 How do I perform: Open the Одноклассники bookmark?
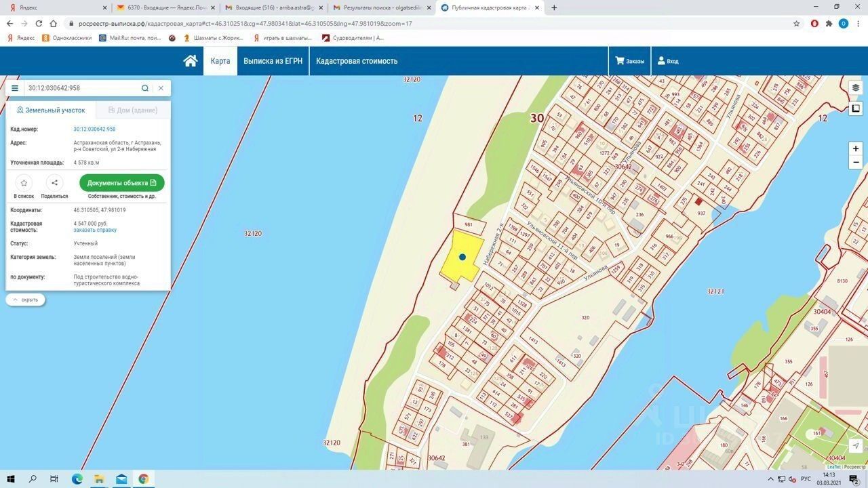click(x=67, y=38)
